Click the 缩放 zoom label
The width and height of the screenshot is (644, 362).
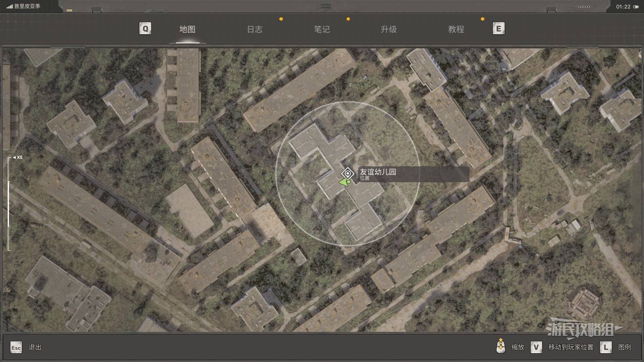[518, 347]
